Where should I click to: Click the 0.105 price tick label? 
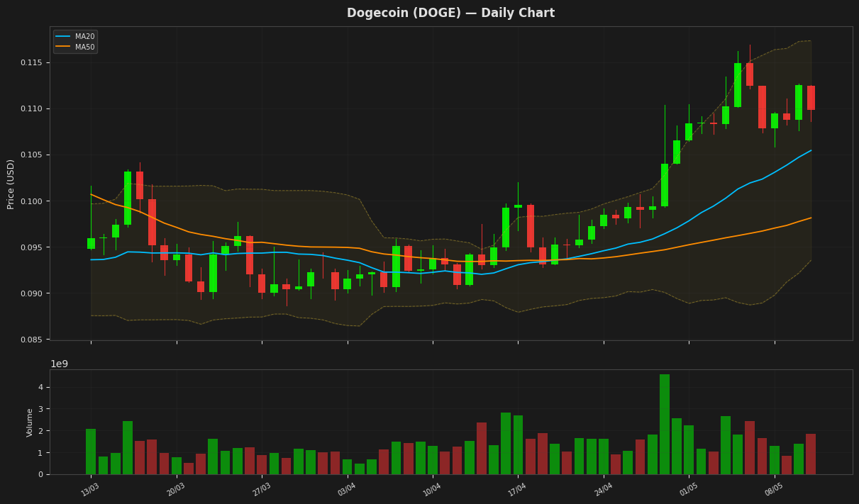click(x=31, y=155)
